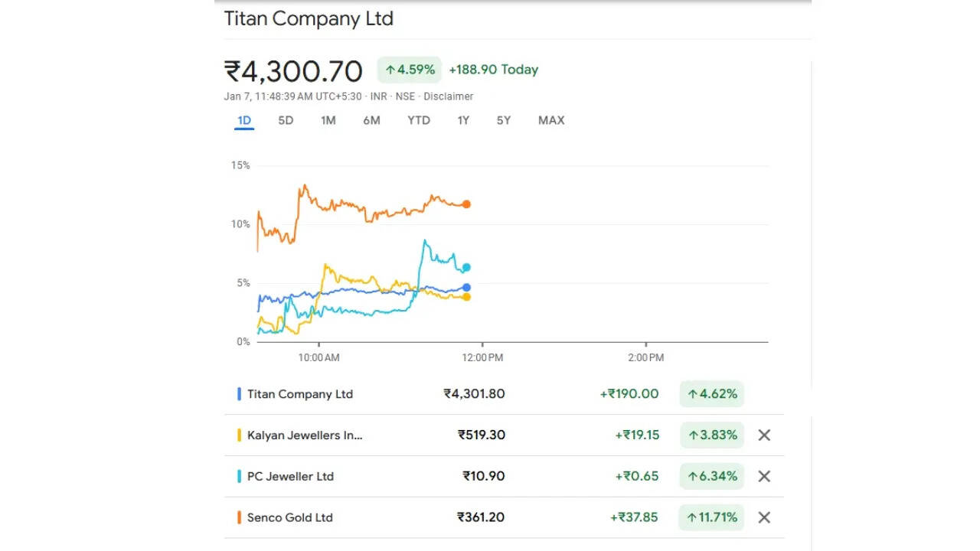
Task: Switch to the 5Y chart range
Action: (x=503, y=120)
